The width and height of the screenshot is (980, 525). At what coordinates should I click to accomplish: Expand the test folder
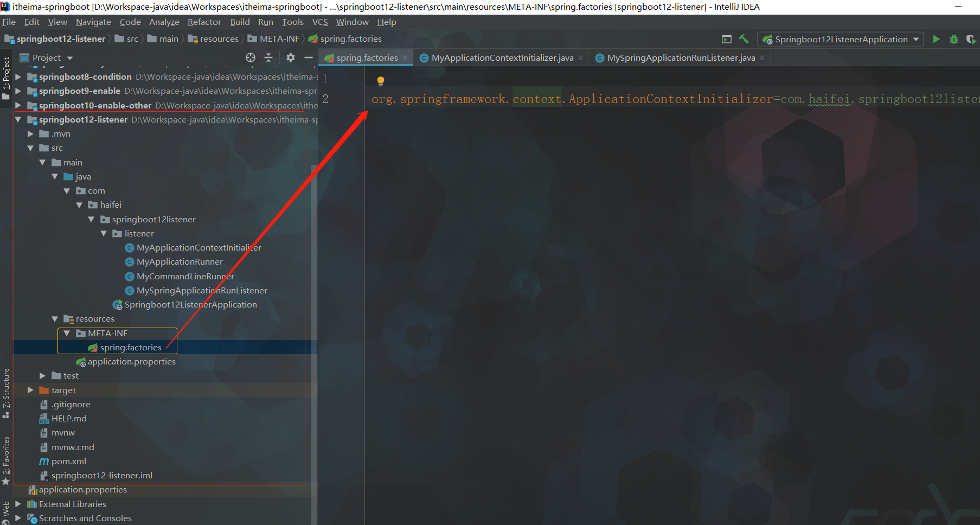tap(43, 376)
